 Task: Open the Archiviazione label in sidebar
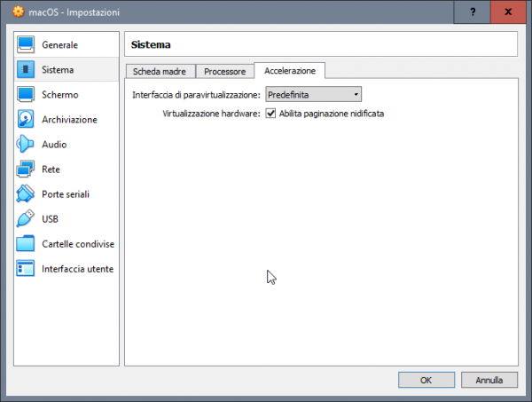pos(69,120)
